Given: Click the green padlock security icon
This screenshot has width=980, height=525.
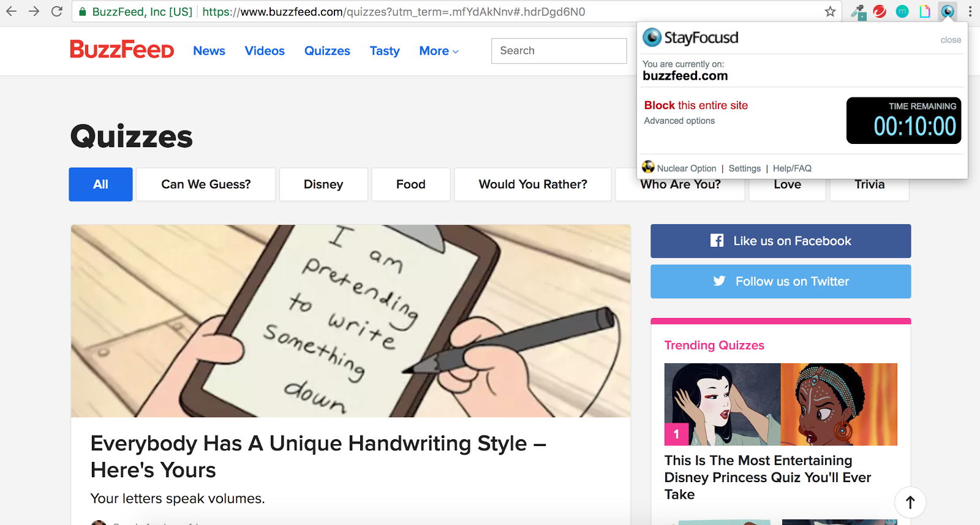Looking at the screenshot, I should pos(82,12).
